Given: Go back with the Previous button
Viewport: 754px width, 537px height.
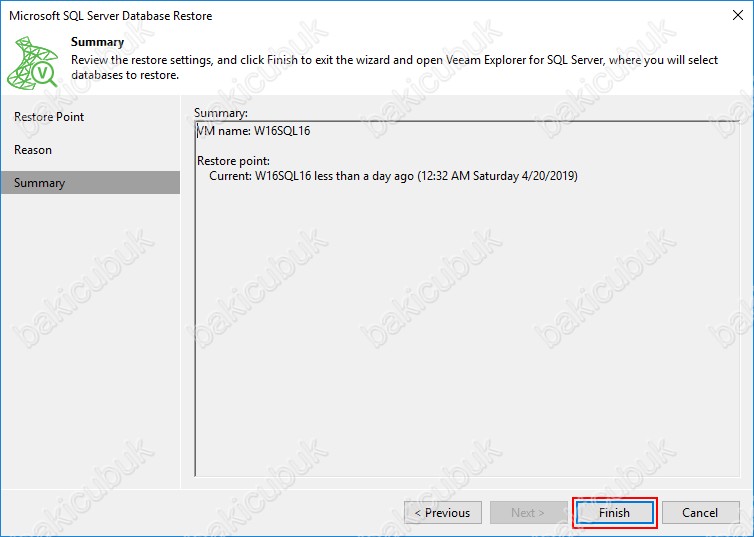Looking at the screenshot, I should (x=442, y=512).
